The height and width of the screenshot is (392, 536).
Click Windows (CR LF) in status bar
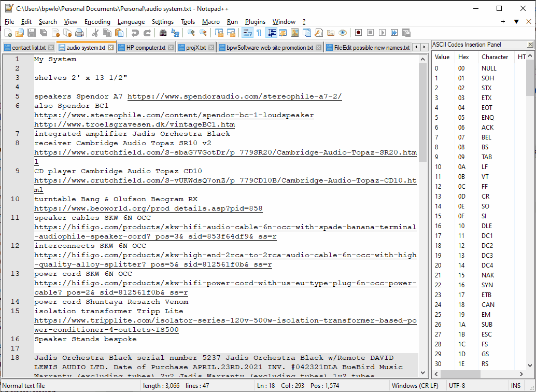[x=415, y=385]
